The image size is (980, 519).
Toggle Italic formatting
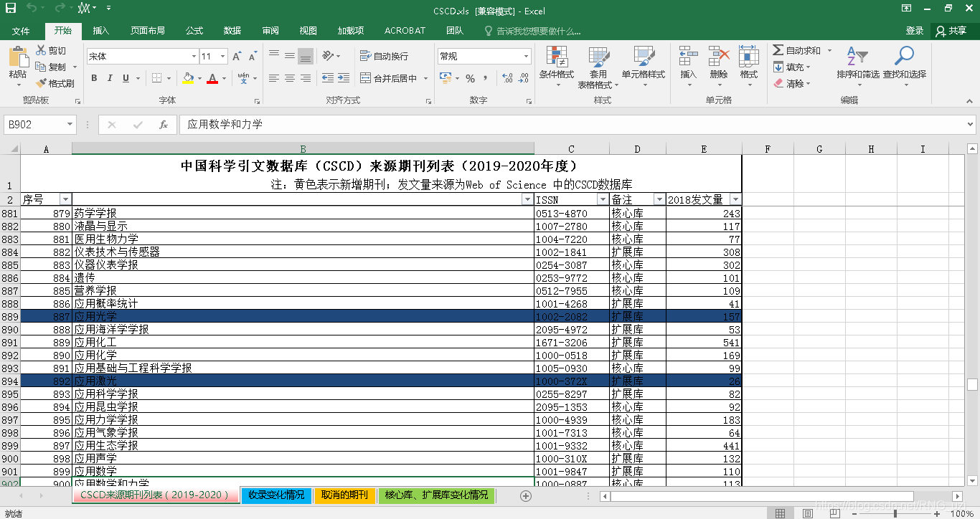pos(110,78)
